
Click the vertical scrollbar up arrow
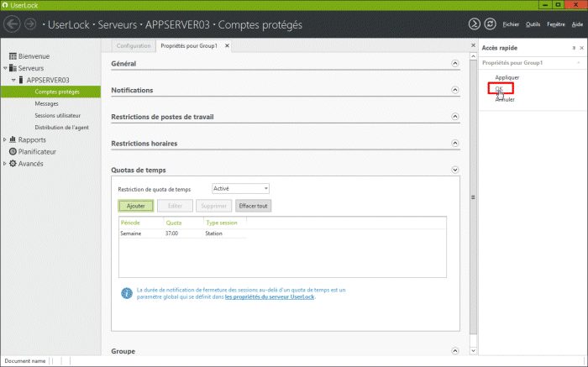click(473, 56)
